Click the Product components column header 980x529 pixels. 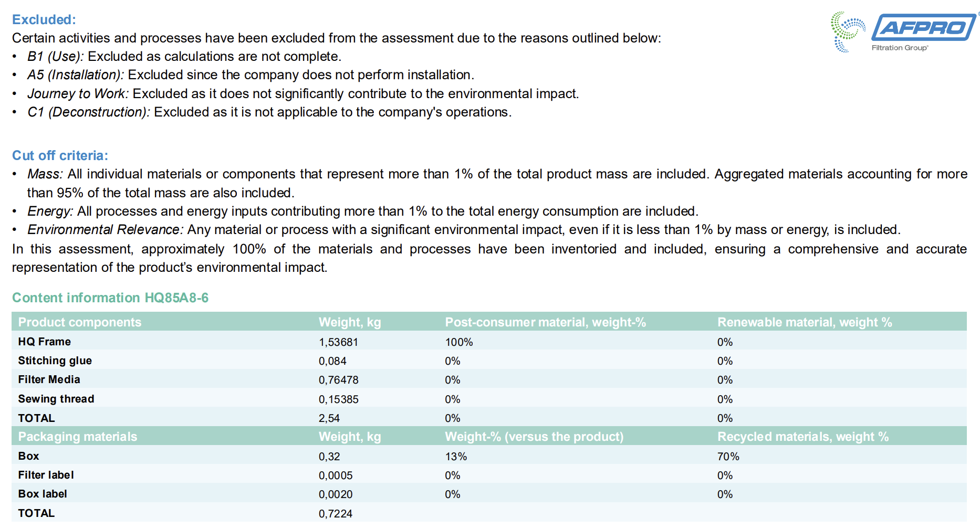tap(80, 322)
